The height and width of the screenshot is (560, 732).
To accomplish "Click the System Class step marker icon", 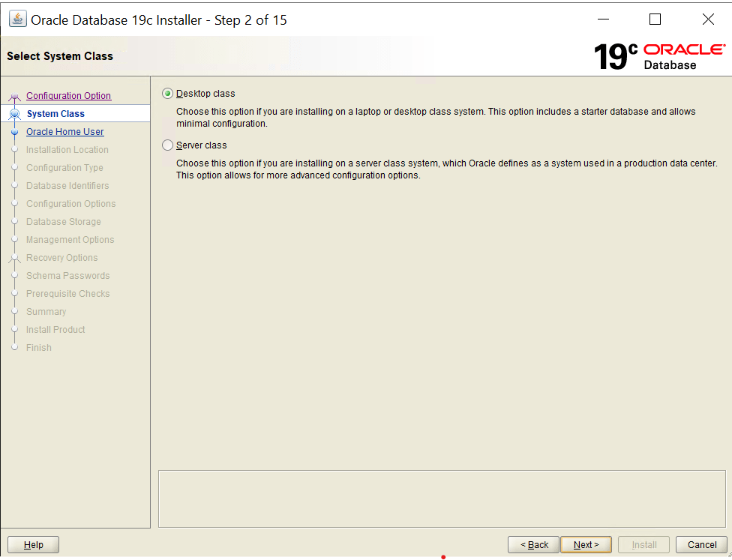I will click(x=14, y=114).
